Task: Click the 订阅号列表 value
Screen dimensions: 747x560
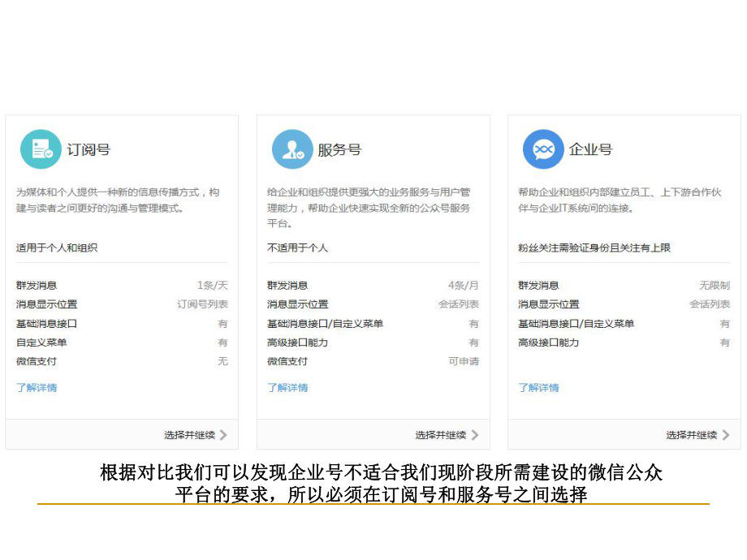Action: pos(203,304)
